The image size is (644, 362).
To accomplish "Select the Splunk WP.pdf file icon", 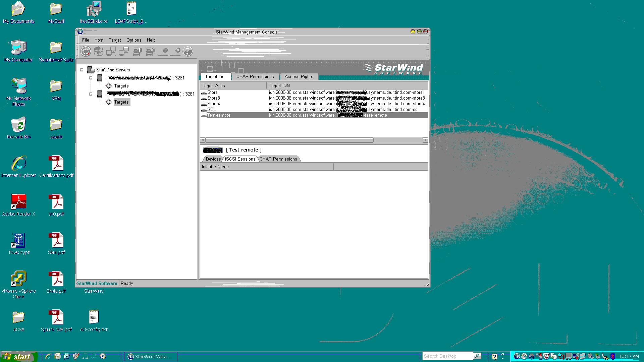I will [x=56, y=321].
